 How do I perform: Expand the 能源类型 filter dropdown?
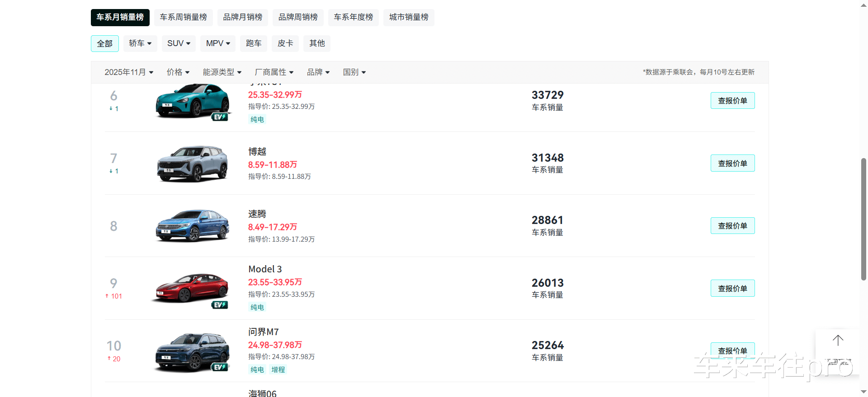[x=222, y=72]
